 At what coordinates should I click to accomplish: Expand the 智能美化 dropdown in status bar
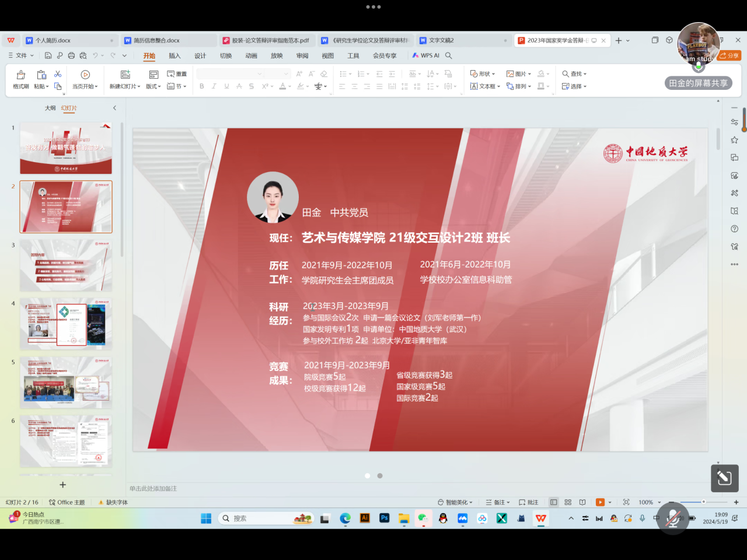coord(456,502)
